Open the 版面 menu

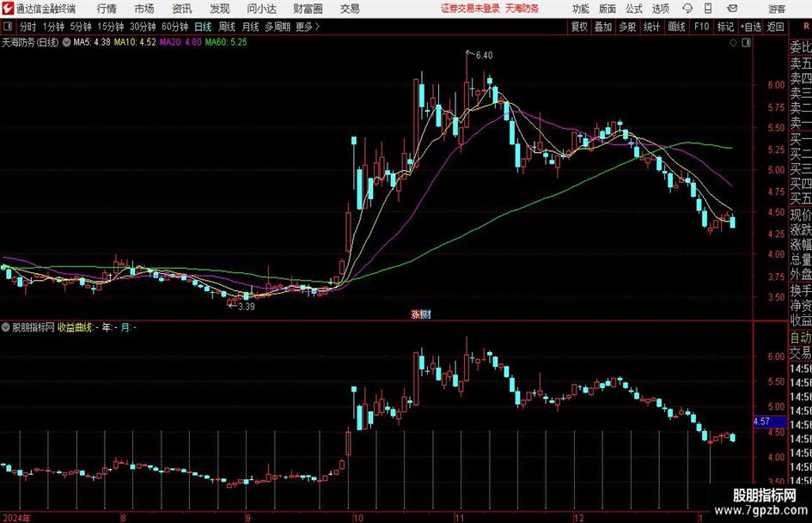coord(607,9)
